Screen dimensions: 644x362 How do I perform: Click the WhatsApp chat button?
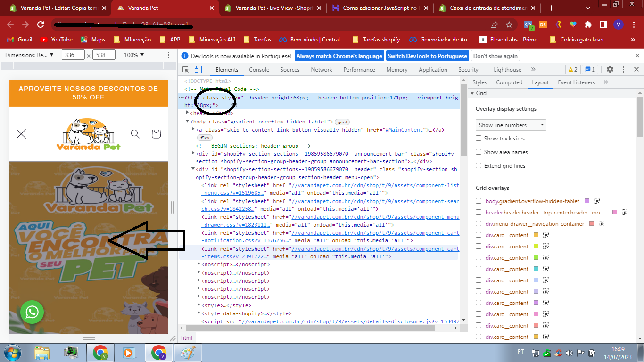point(32,312)
